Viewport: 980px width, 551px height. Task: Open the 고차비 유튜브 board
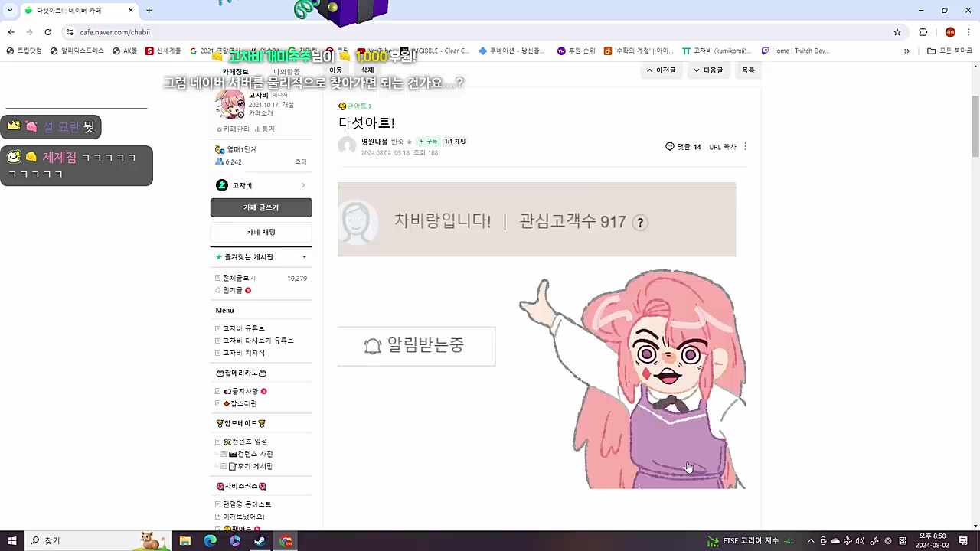[243, 328]
